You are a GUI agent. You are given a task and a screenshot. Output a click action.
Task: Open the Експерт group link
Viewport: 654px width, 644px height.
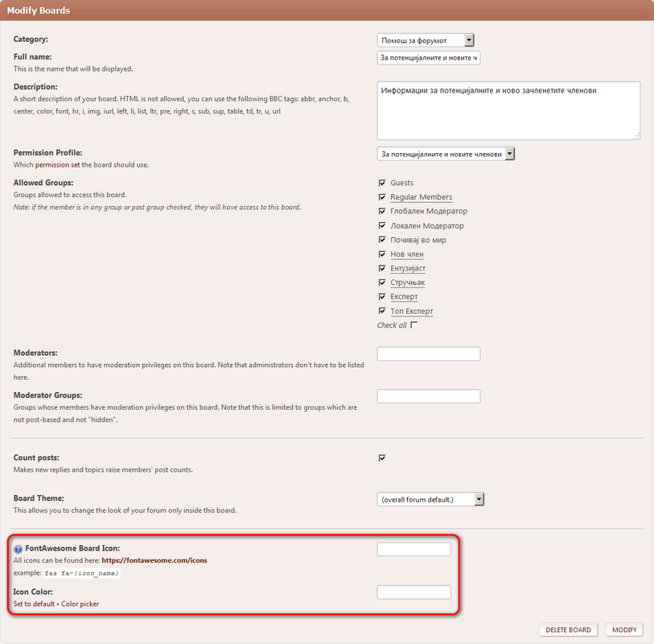[x=404, y=297]
